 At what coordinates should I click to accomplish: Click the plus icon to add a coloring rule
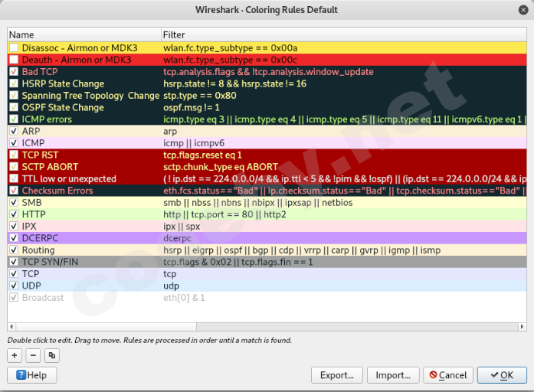(x=15, y=355)
